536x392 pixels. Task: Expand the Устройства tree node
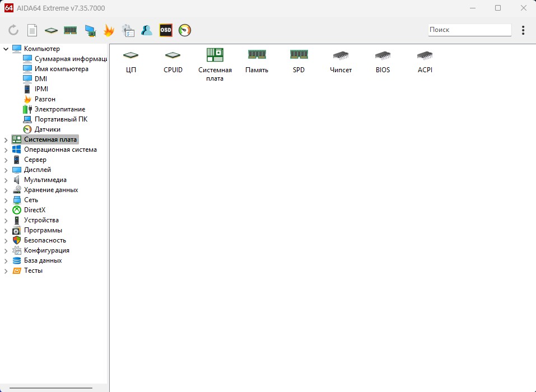click(x=6, y=221)
